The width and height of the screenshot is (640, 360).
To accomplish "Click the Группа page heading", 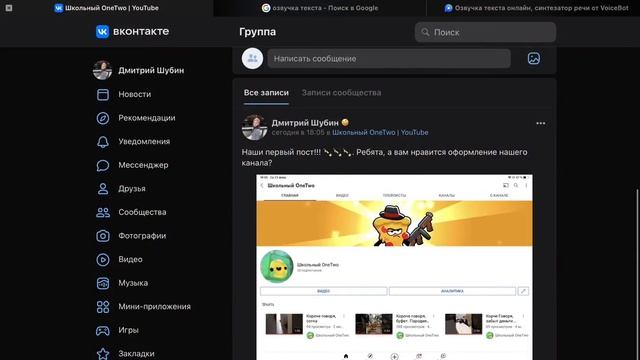I will point(258,32).
